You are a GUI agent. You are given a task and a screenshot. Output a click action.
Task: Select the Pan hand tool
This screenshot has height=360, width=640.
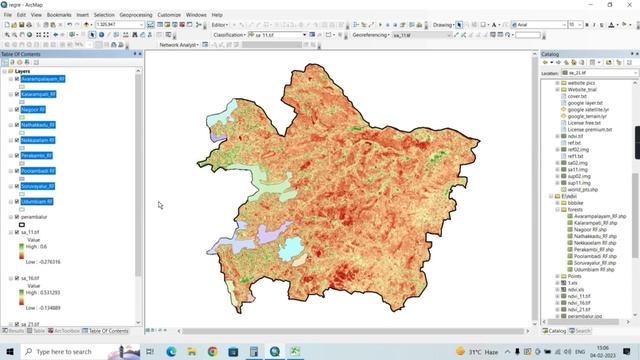(22, 35)
